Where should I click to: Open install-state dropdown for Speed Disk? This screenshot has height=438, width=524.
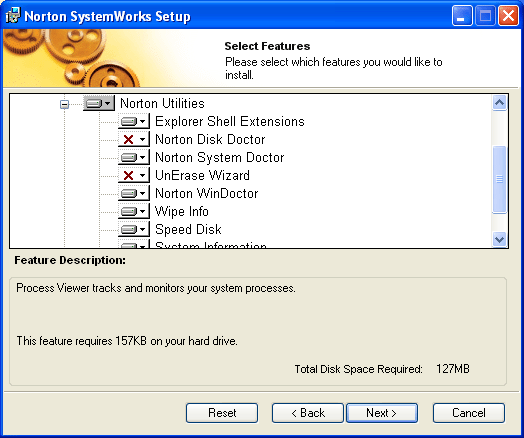(x=134, y=230)
